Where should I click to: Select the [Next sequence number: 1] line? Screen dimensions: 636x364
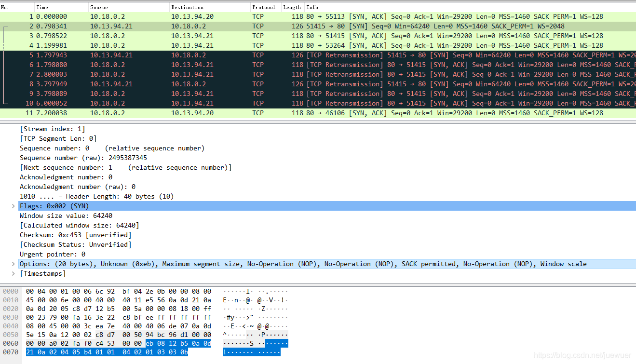point(126,167)
